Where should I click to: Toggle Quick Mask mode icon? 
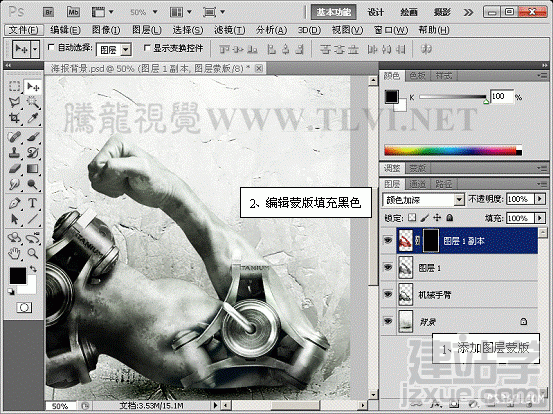[x=24, y=308]
